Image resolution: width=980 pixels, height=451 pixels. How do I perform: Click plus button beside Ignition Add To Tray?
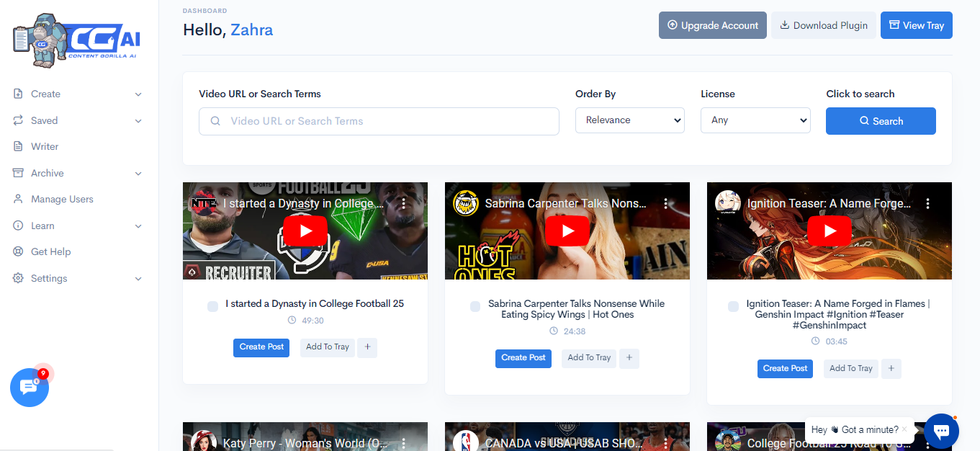click(x=891, y=369)
